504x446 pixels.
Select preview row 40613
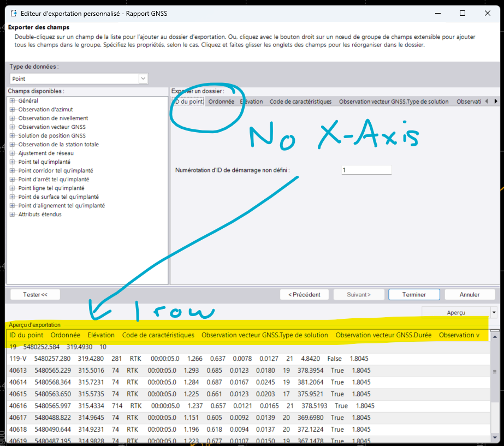[248, 371]
